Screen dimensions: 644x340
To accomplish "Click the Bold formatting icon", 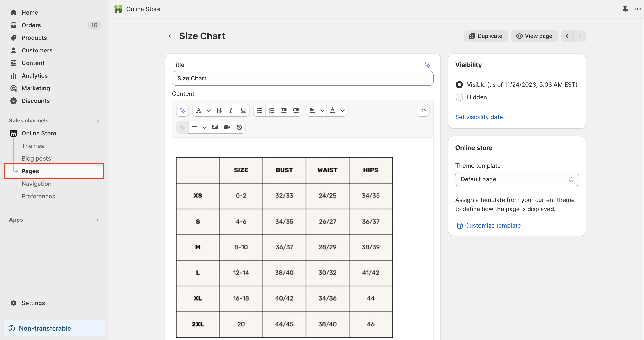I will click(219, 110).
